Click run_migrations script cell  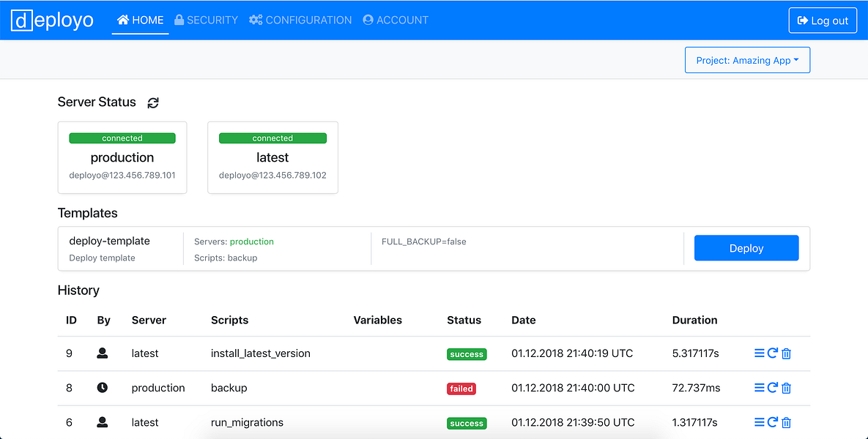point(247,422)
